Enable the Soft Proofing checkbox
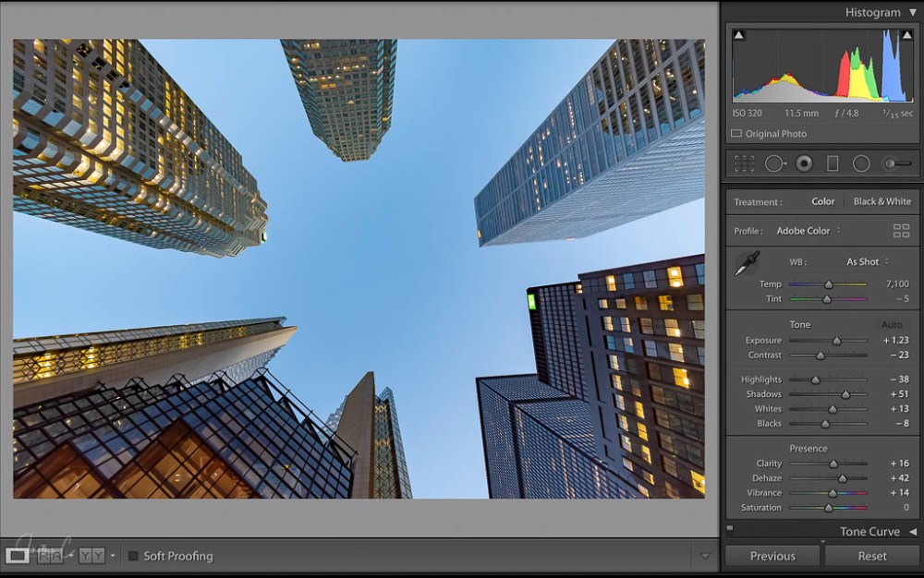 pyautogui.click(x=133, y=556)
